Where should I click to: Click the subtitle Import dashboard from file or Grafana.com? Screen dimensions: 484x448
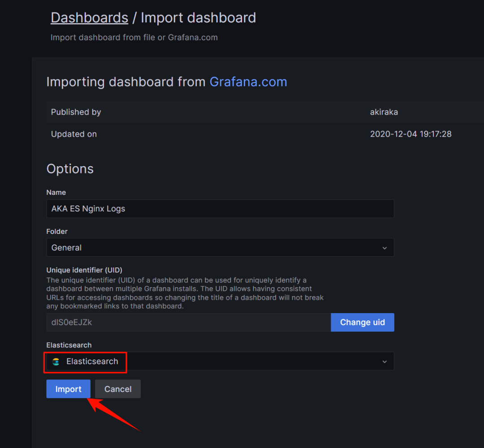(x=134, y=37)
